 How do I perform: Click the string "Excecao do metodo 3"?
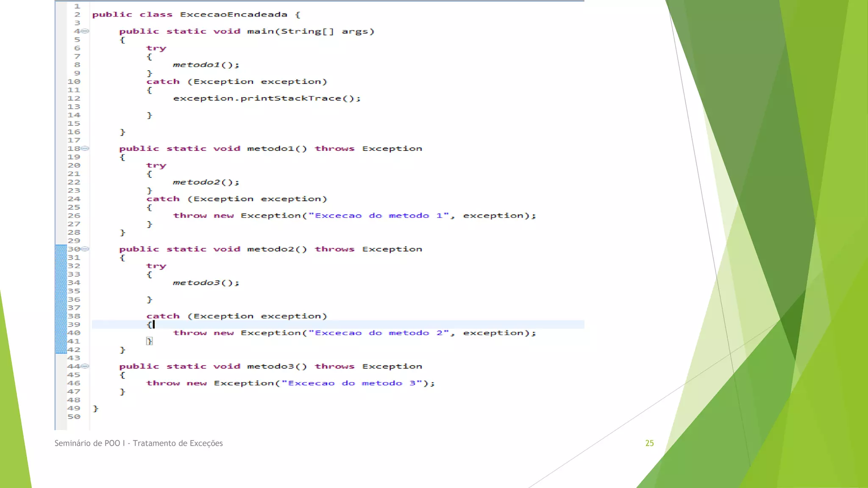click(x=351, y=383)
